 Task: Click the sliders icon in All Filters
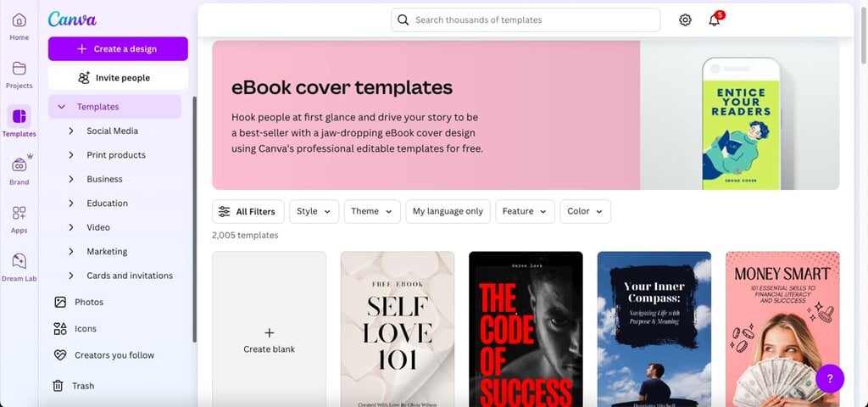pyautogui.click(x=224, y=211)
